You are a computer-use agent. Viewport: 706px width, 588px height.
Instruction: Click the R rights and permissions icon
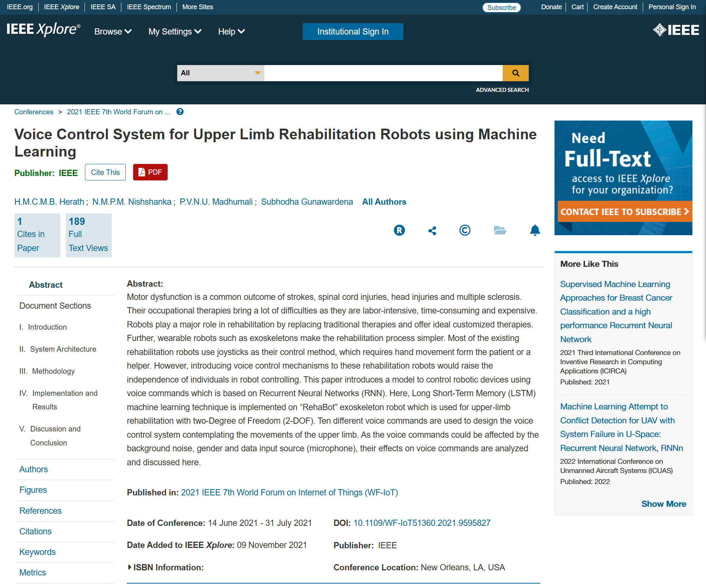pyautogui.click(x=399, y=230)
